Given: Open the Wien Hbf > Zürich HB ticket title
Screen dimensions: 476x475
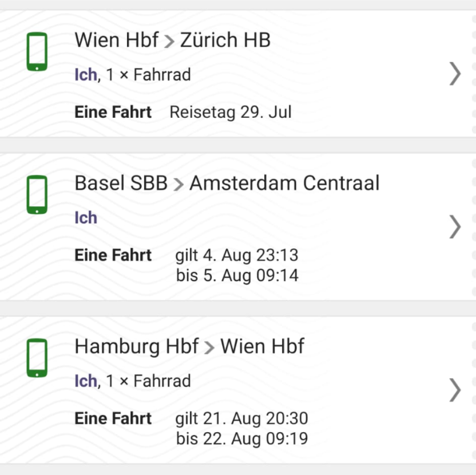Looking at the screenshot, I should (x=172, y=41).
